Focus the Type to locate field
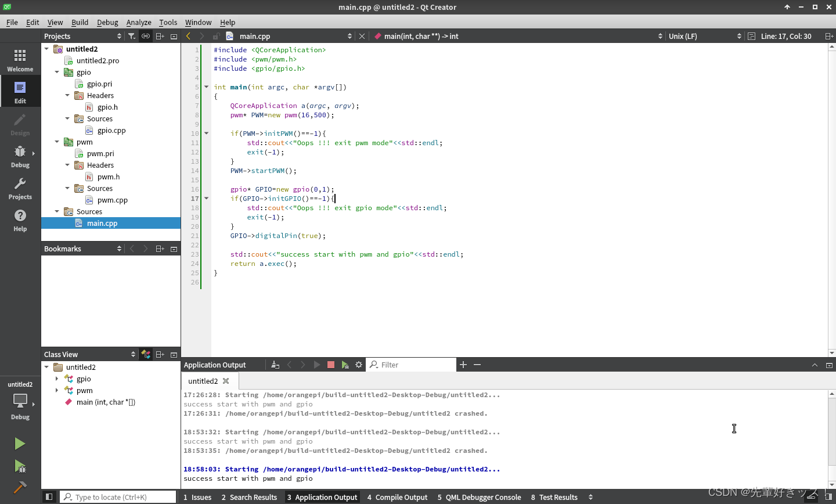Screen dimensions: 836x504 click(118, 497)
